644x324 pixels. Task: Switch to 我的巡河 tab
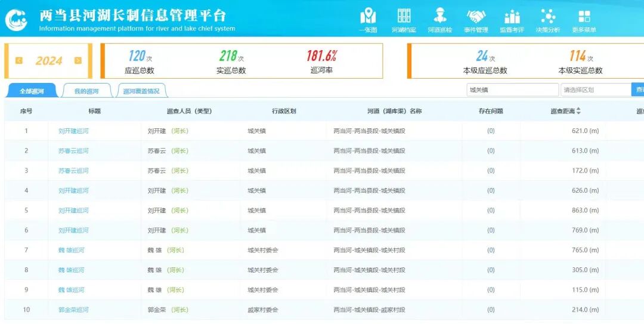pos(86,91)
